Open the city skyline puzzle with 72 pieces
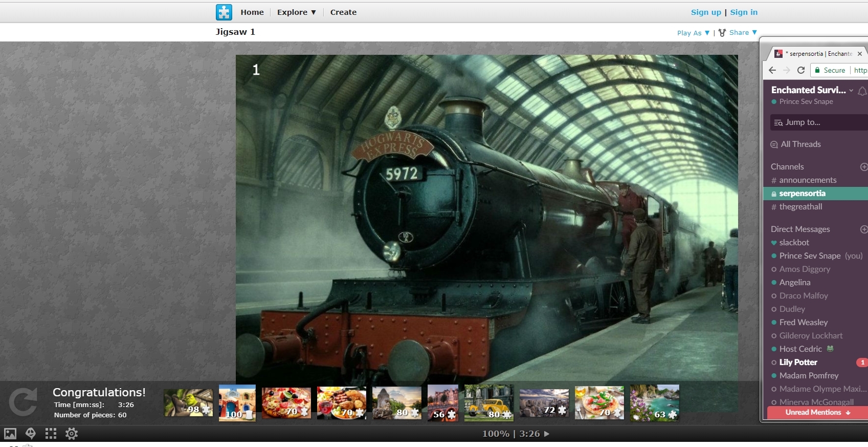The width and height of the screenshot is (868, 447). click(544, 402)
